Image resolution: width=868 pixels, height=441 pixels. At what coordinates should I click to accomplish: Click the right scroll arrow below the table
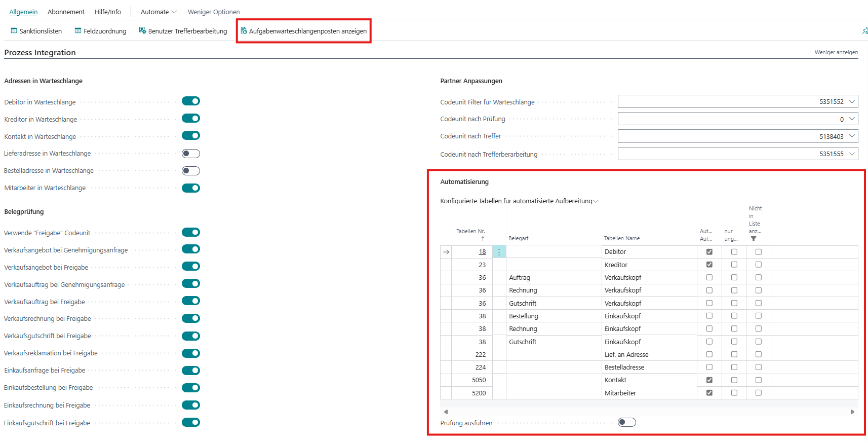[x=852, y=412]
